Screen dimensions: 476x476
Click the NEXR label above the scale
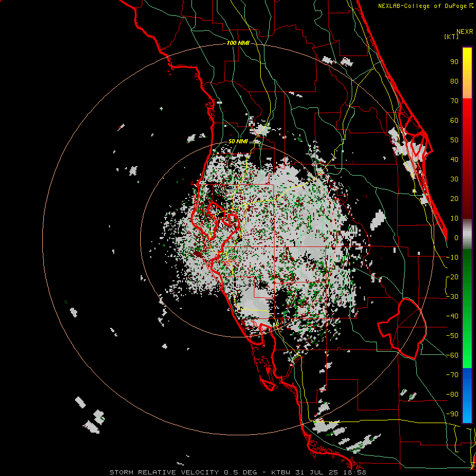click(465, 32)
